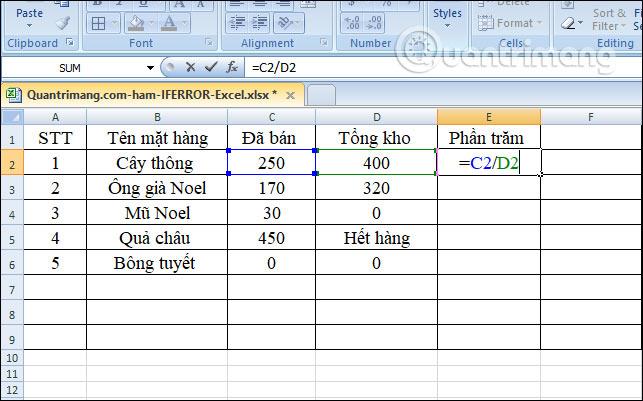This screenshot has height=401, width=643.
Task: Increase decimal places in Number group
Action: point(351,23)
